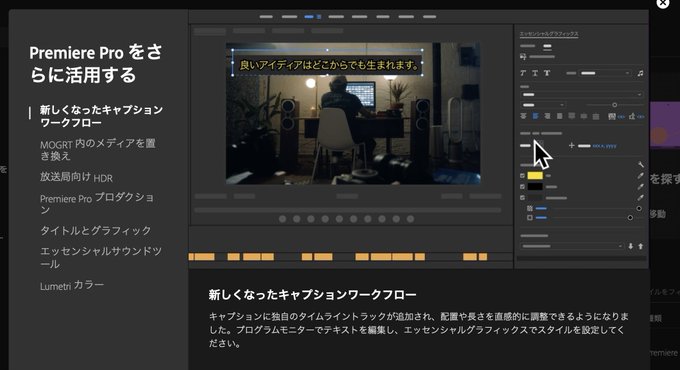Click the down arrow icon at panel bottom

(631, 246)
